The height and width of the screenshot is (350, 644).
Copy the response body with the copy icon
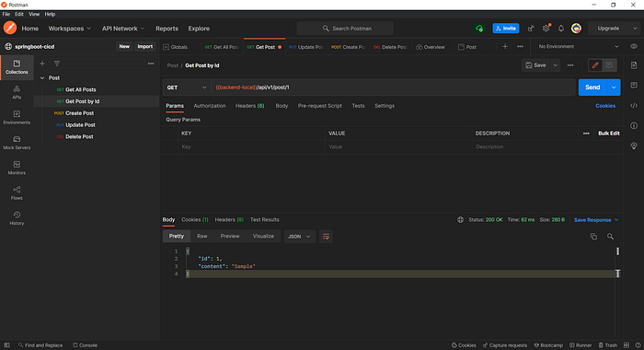pos(593,237)
